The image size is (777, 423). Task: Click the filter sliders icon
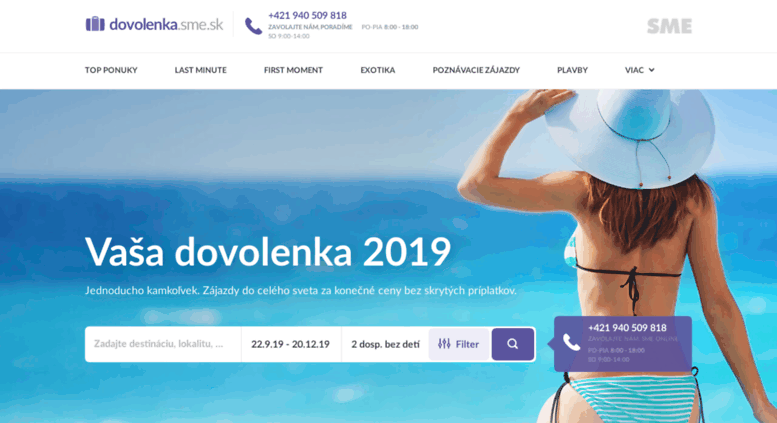pos(444,344)
